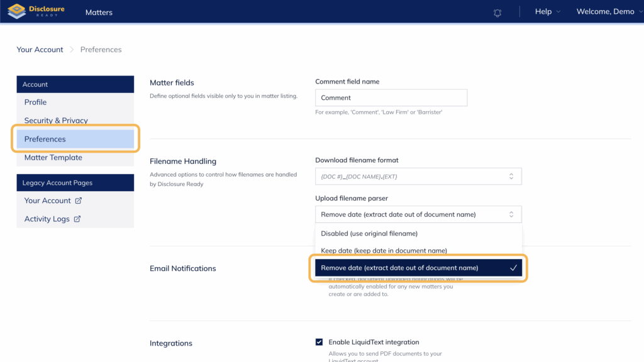The height and width of the screenshot is (362, 644).
Task: Click the breadcrumb chevron separator
Action: pyautogui.click(x=72, y=50)
